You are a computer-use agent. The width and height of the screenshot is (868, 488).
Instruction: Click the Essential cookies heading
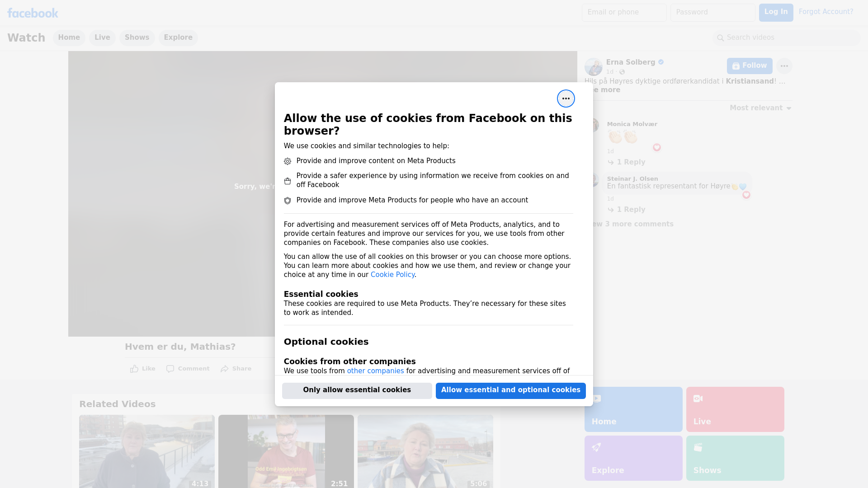[321, 294]
